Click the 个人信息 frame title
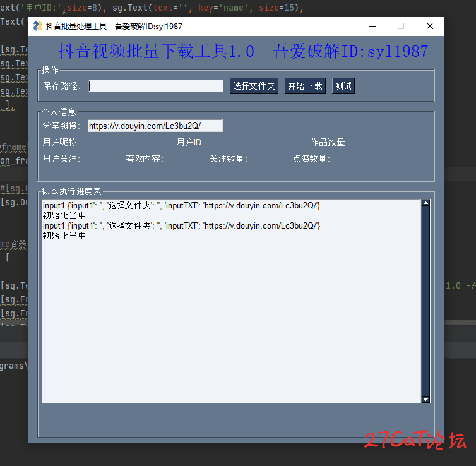The height and width of the screenshot is (466, 476). [59, 112]
